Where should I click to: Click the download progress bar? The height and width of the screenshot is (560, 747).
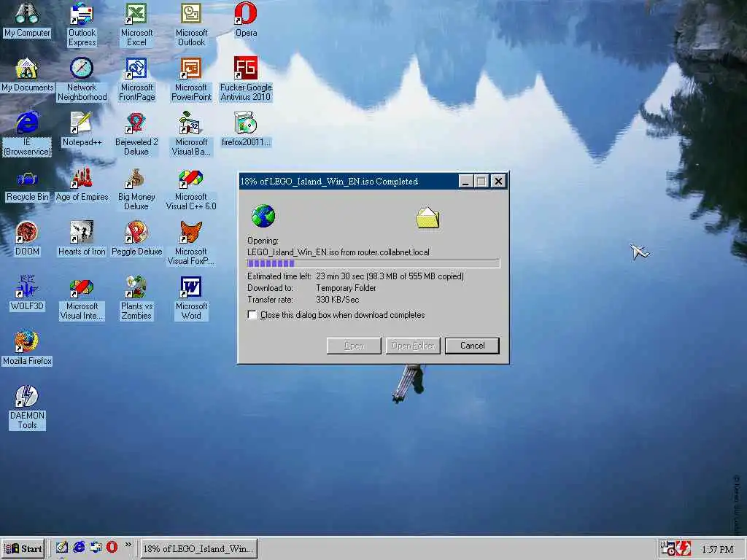coord(373,263)
